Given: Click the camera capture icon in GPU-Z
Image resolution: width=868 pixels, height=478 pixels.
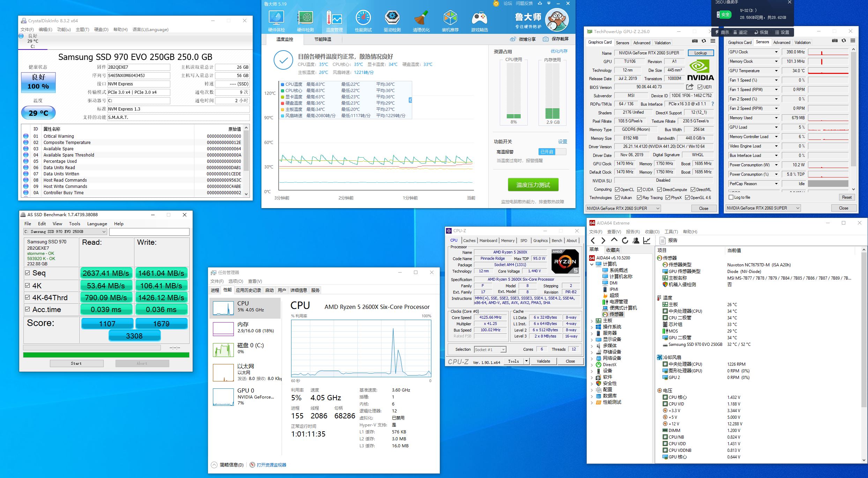Looking at the screenshot, I should 695,41.
